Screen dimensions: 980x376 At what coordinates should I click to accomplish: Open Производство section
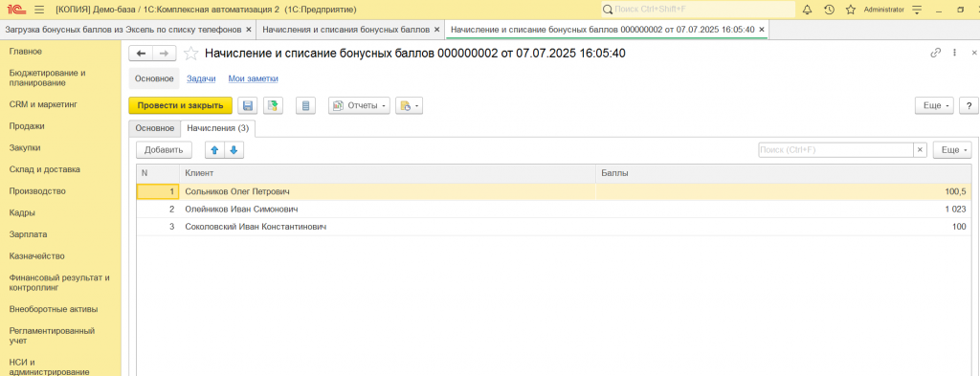(x=37, y=191)
